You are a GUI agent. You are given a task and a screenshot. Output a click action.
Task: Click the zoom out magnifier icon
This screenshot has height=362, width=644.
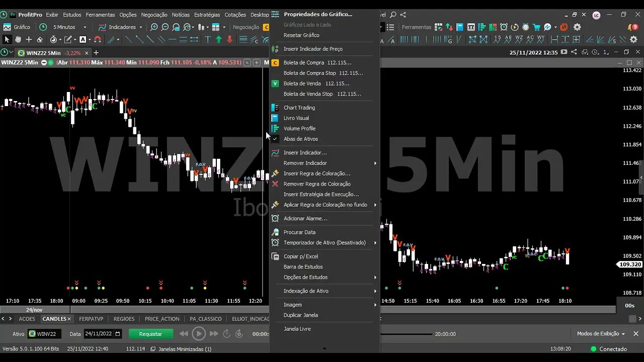click(165, 27)
